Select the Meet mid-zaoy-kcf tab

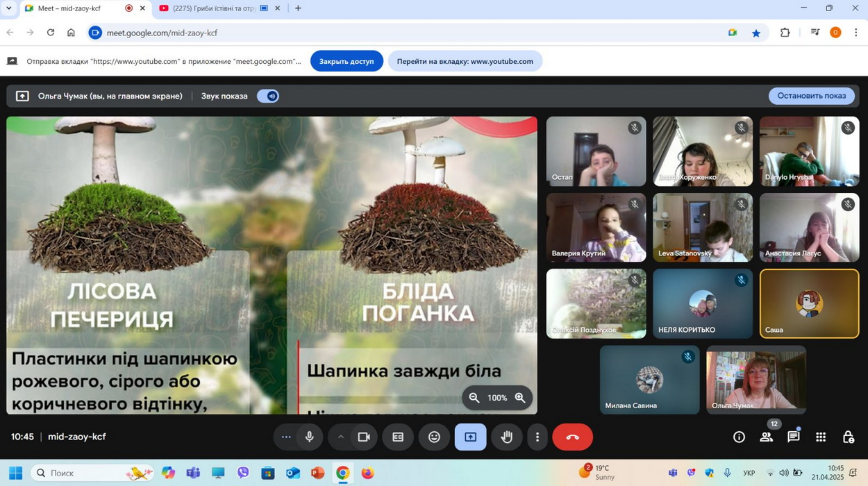(69, 8)
